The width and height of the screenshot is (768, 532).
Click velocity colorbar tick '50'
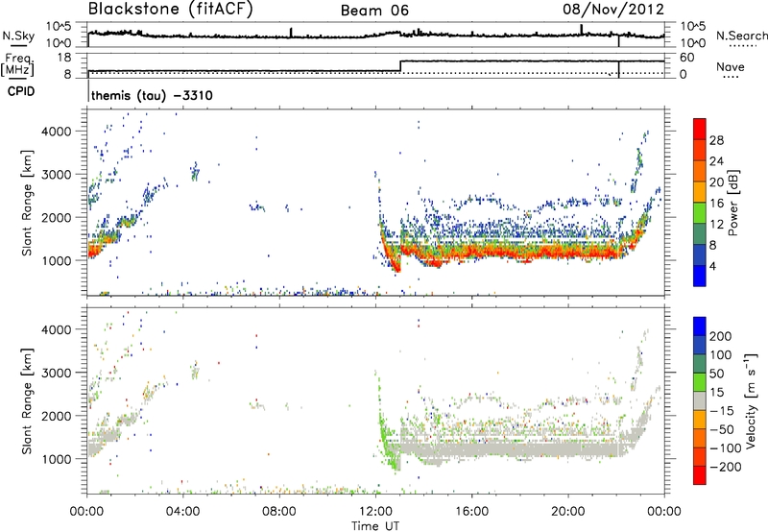coord(716,374)
